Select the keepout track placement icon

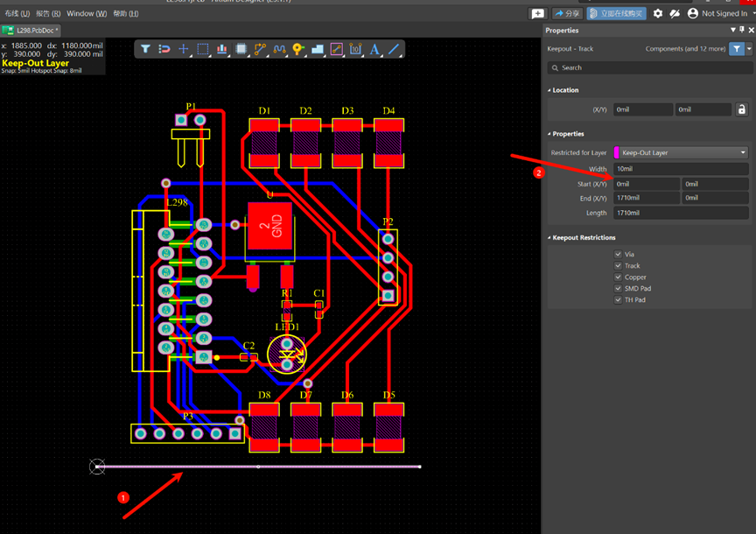pyautogui.click(x=337, y=49)
